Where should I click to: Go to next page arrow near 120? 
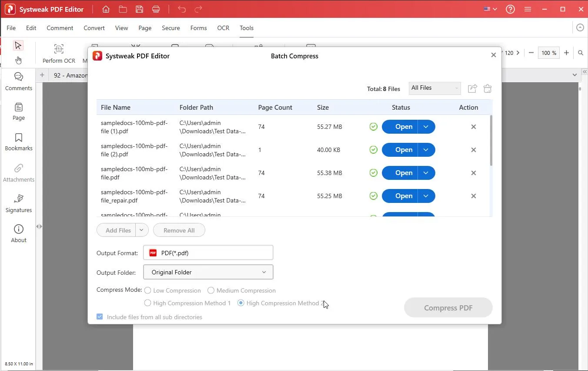coord(518,53)
